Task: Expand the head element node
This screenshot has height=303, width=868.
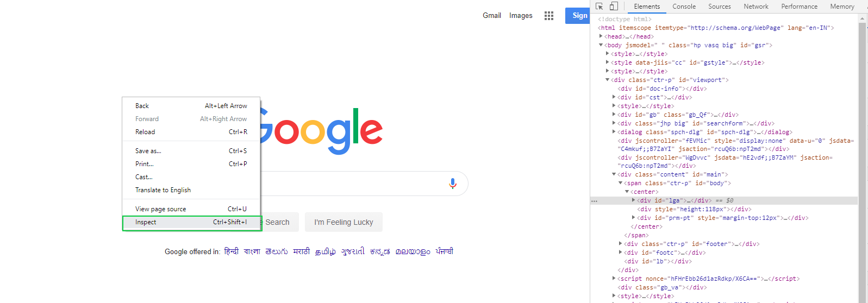Action: click(601, 36)
